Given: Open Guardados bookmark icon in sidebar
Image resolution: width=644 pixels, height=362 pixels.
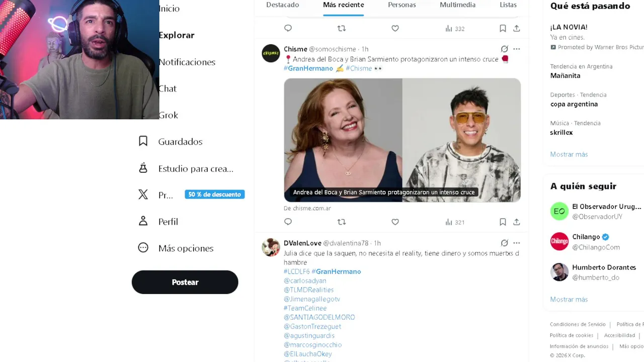Looking at the screenshot, I should click(x=143, y=141).
